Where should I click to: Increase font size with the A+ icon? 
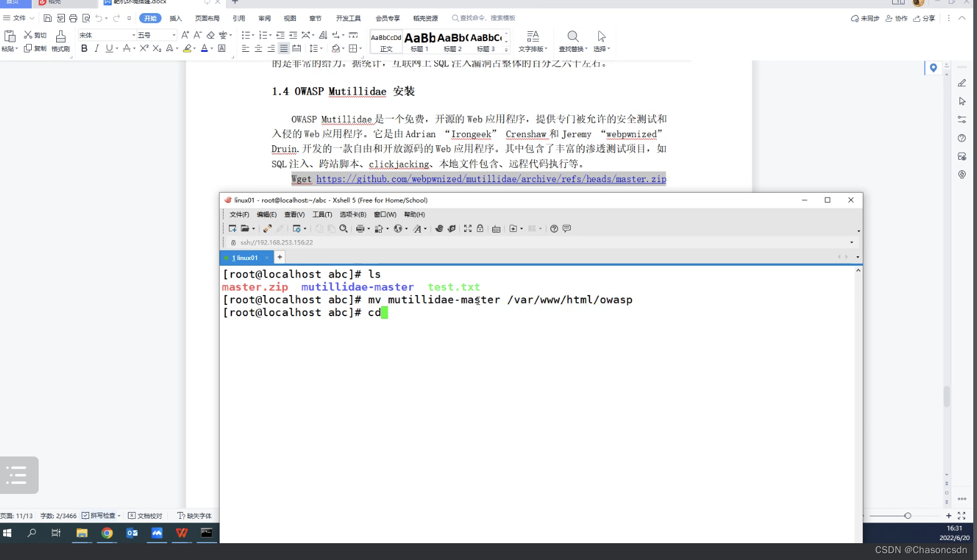185,35
